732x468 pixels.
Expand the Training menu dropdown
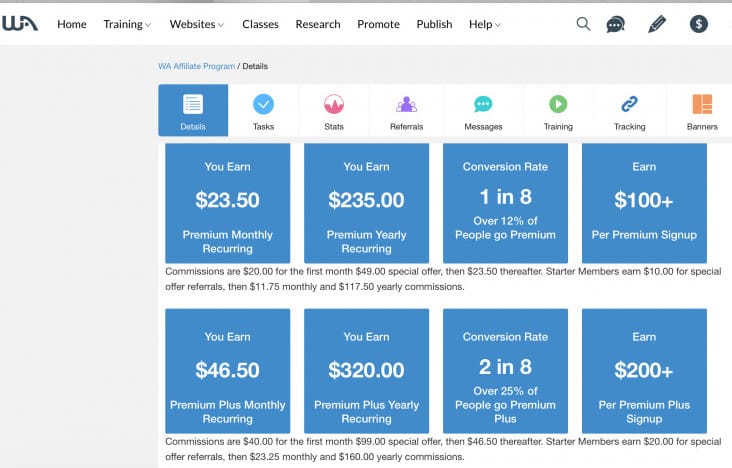point(127,24)
